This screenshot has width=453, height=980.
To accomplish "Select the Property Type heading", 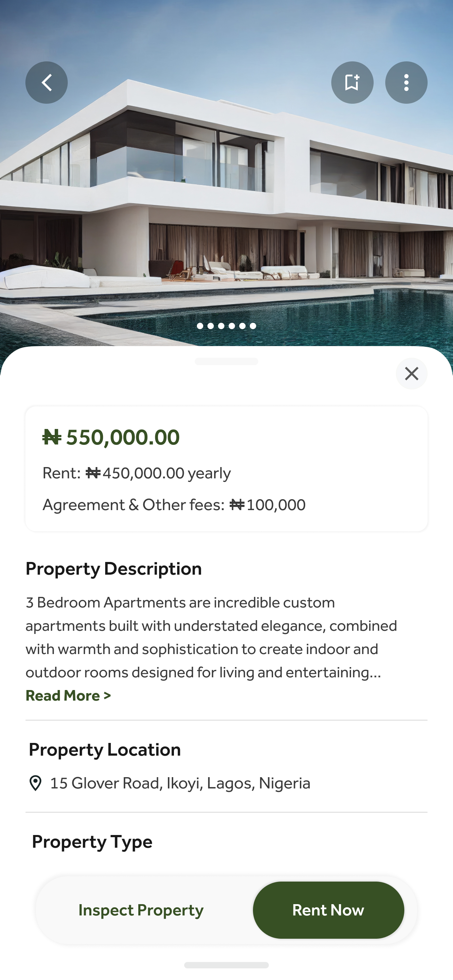I will [x=92, y=841].
